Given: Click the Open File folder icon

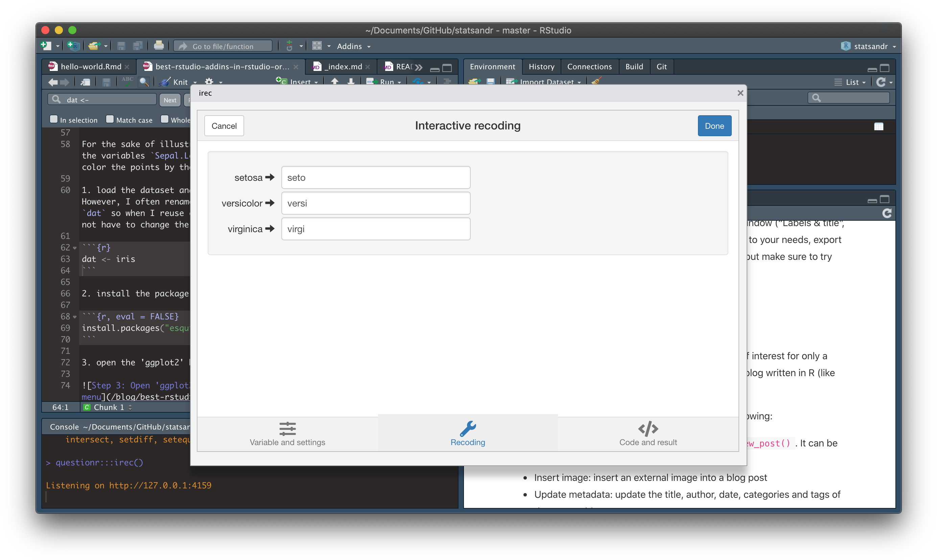Looking at the screenshot, I should click(x=94, y=46).
